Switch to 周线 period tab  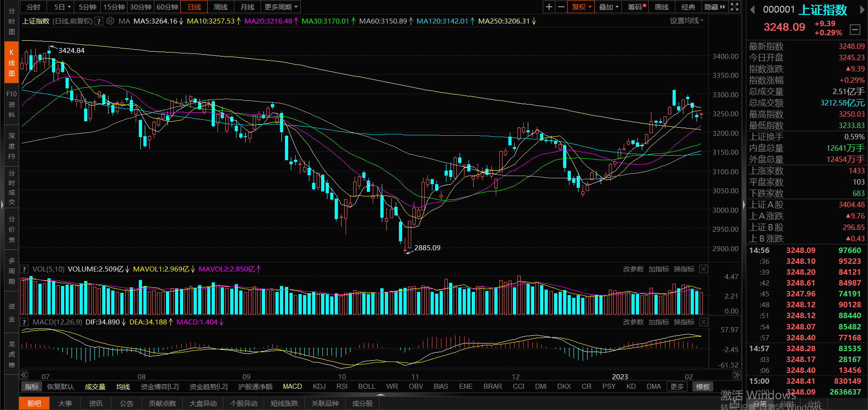[221, 7]
